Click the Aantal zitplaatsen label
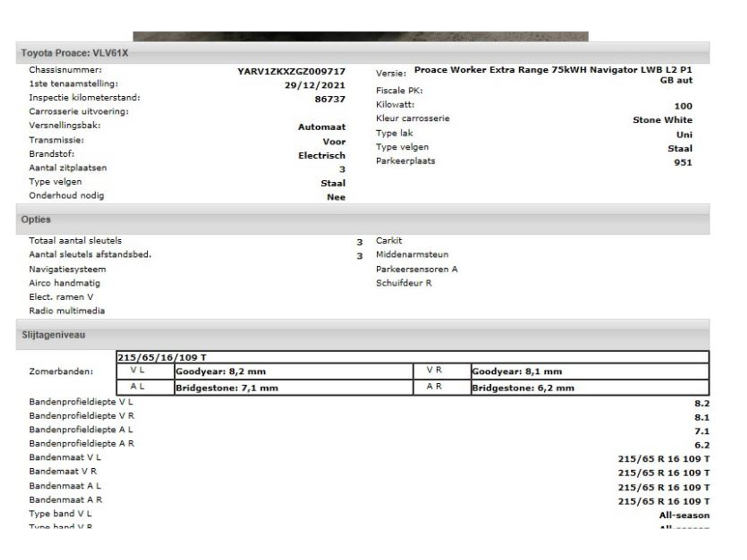Image resolution: width=747 pixels, height=560 pixels. 68,168
